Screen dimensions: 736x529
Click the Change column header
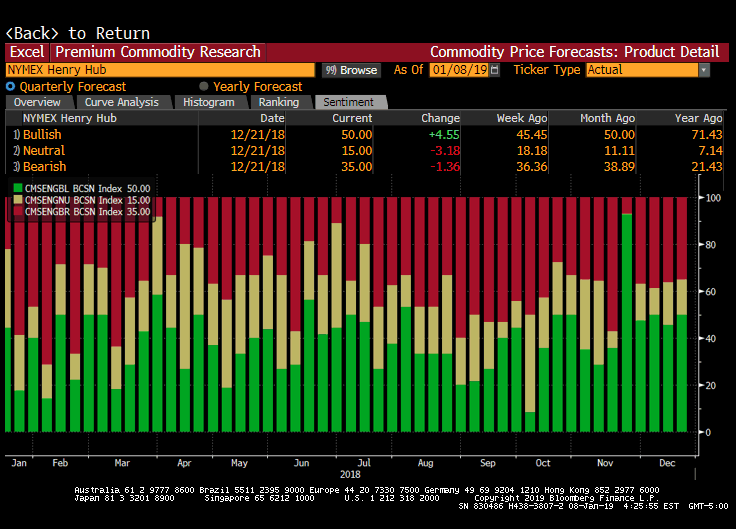[x=440, y=118]
